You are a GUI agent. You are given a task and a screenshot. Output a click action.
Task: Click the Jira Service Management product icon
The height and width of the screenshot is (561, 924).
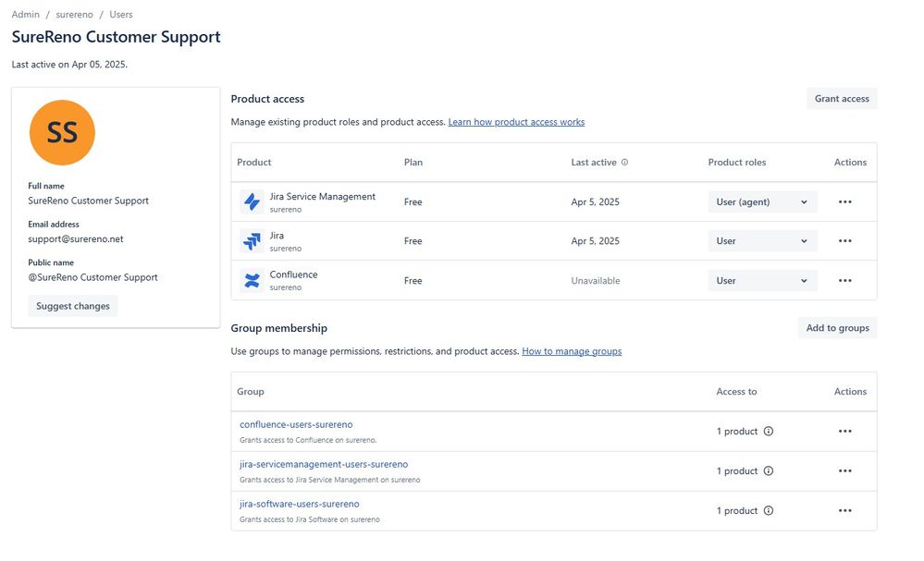pos(252,201)
